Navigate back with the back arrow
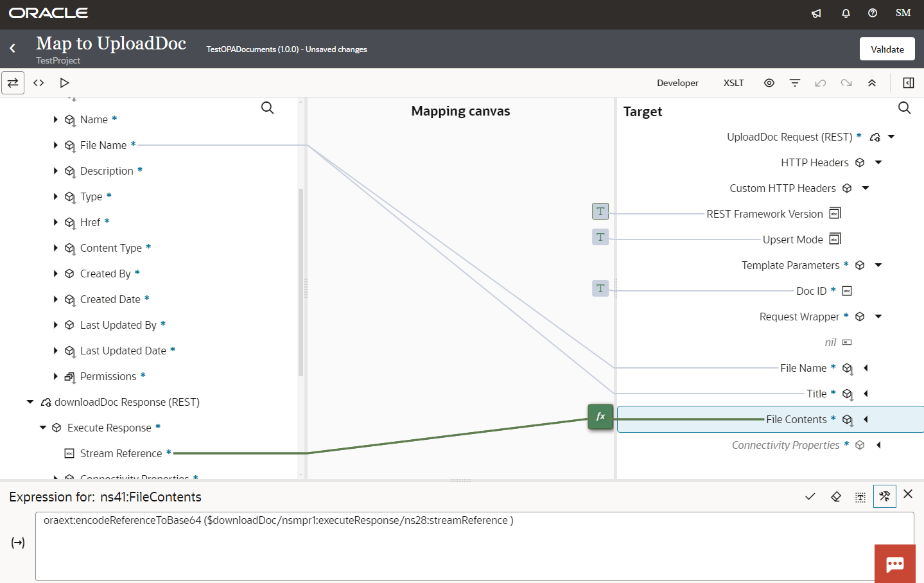924x583 pixels. [x=13, y=48]
